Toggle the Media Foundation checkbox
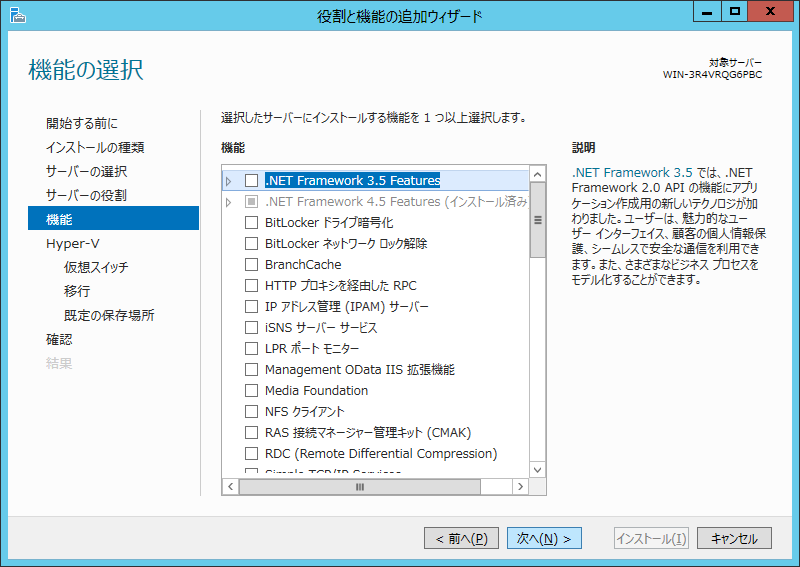Viewport: 800px width, 567px height. [251, 390]
